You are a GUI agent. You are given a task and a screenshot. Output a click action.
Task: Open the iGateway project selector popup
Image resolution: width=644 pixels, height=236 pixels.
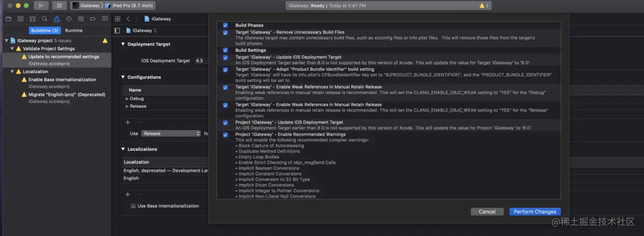pyautogui.click(x=141, y=31)
